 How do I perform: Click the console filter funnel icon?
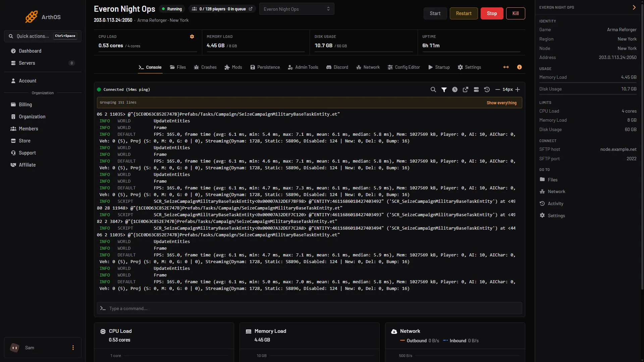coord(444,89)
